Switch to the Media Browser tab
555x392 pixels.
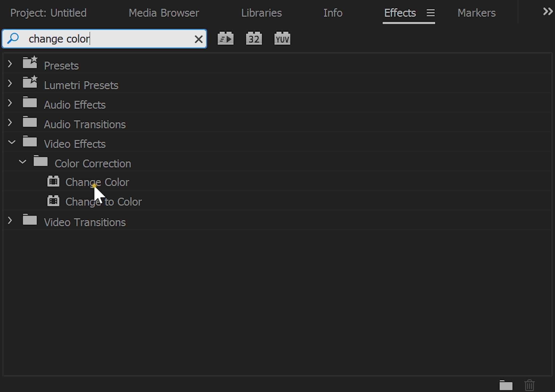point(164,13)
